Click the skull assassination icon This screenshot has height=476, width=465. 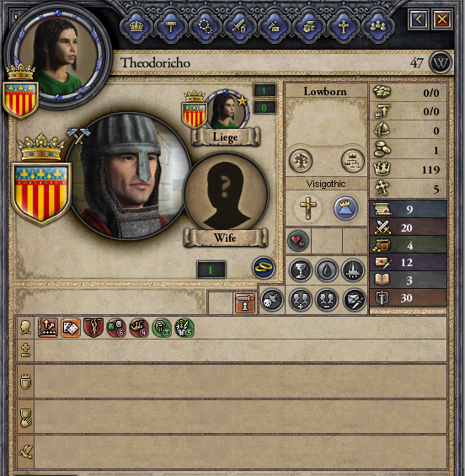[272, 300]
